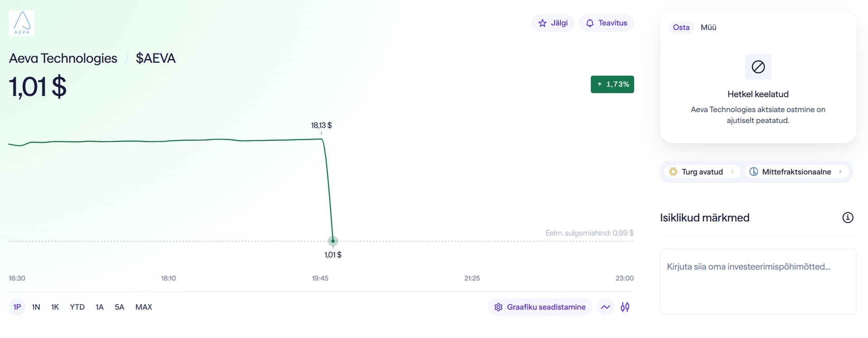Select 1P time range

17,307
